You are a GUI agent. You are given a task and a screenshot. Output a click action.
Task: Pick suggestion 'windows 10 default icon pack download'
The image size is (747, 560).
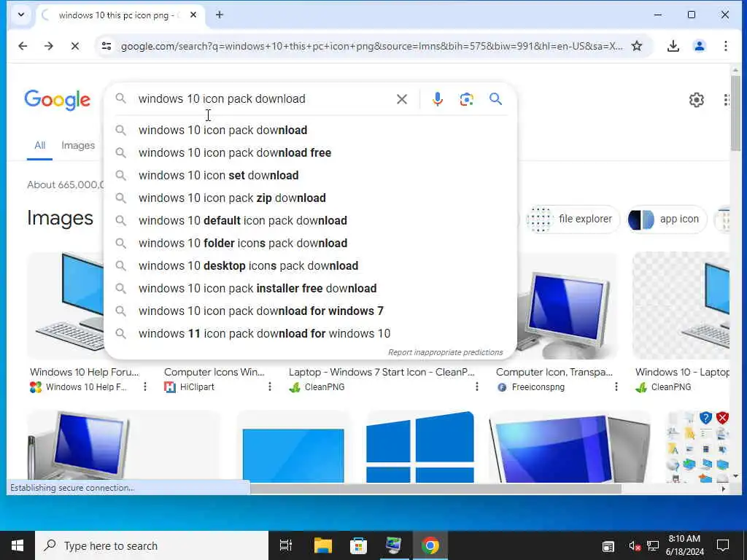pos(310,220)
